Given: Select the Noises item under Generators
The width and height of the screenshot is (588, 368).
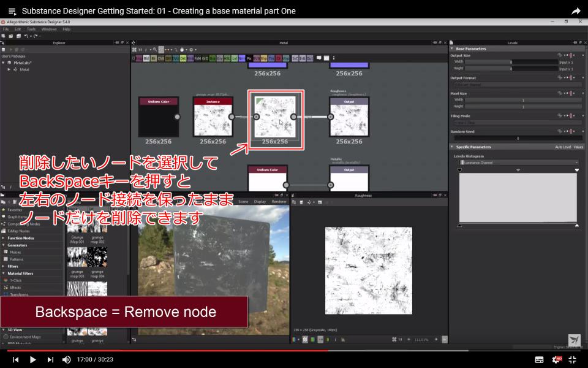Looking at the screenshot, I should click(x=15, y=252).
